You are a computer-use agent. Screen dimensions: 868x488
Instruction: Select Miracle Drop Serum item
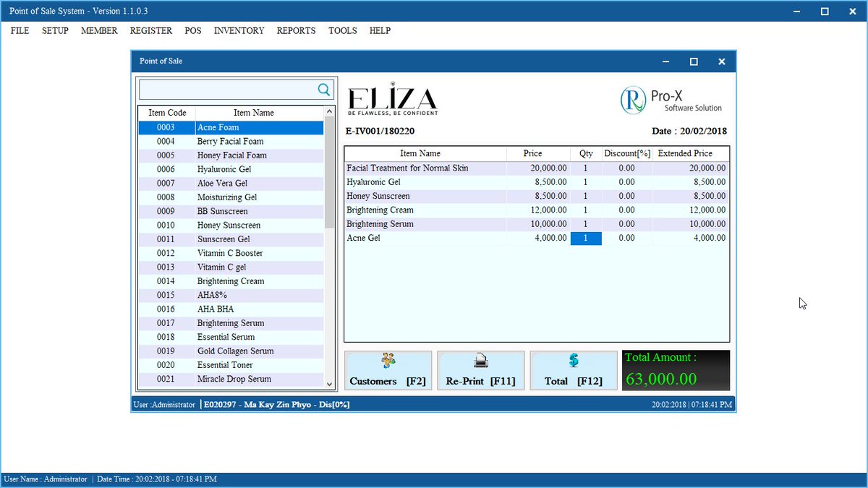click(231, 379)
